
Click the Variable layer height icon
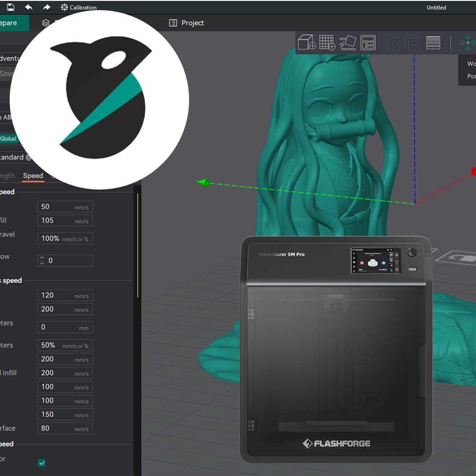tap(433, 42)
